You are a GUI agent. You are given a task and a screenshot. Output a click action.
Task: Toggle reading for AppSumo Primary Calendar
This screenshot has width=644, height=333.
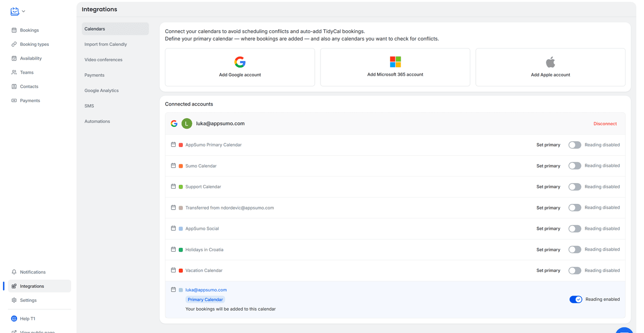pyautogui.click(x=574, y=145)
